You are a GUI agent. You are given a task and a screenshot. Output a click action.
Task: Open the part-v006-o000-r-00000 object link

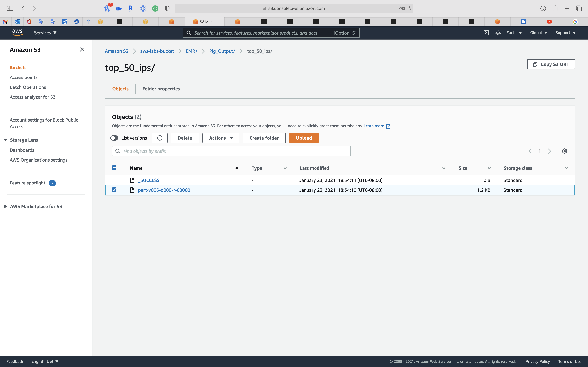pos(164,190)
